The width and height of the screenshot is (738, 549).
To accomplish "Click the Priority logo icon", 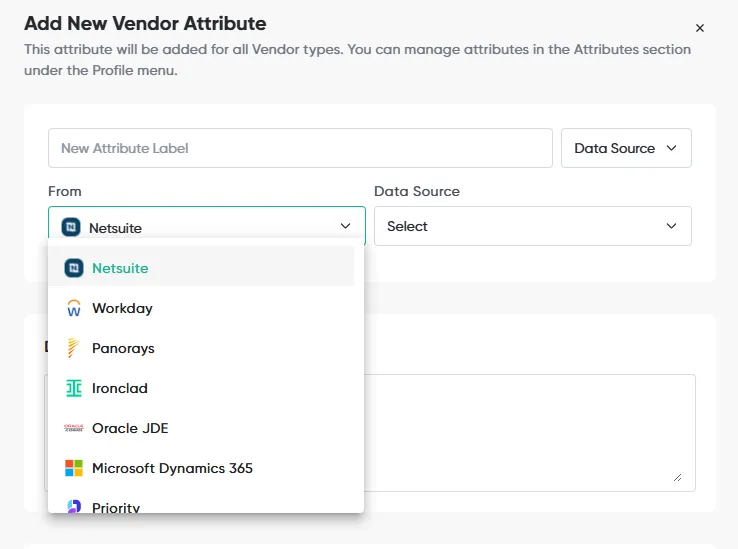I will tap(74, 507).
